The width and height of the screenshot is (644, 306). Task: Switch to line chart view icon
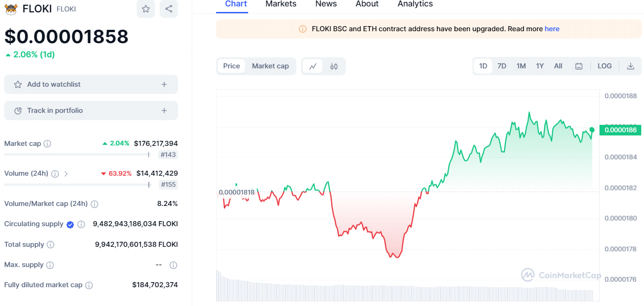point(313,66)
